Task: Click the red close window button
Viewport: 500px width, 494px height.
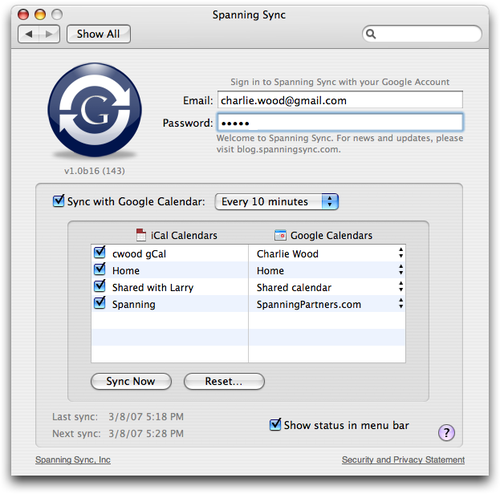Action: pyautogui.click(x=23, y=14)
